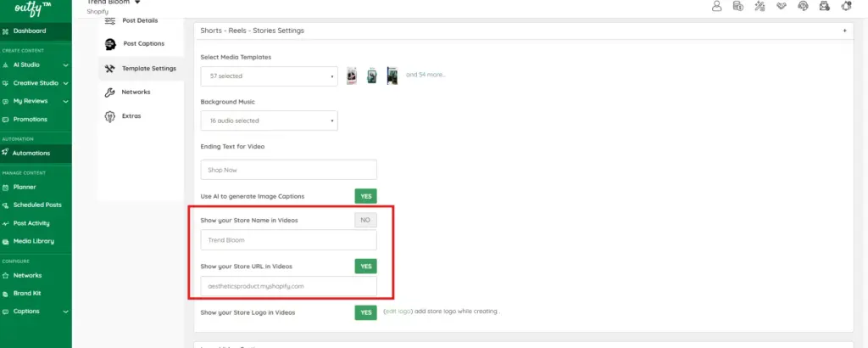Click the Brand Kit icon in sidebar
This screenshot has height=348, width=868.
coord(6,294)
